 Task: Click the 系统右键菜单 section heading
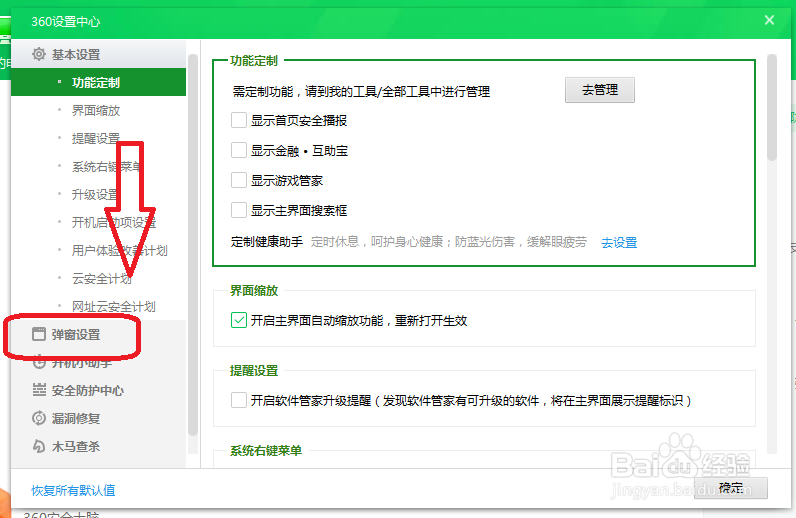(x=266, y=450)
